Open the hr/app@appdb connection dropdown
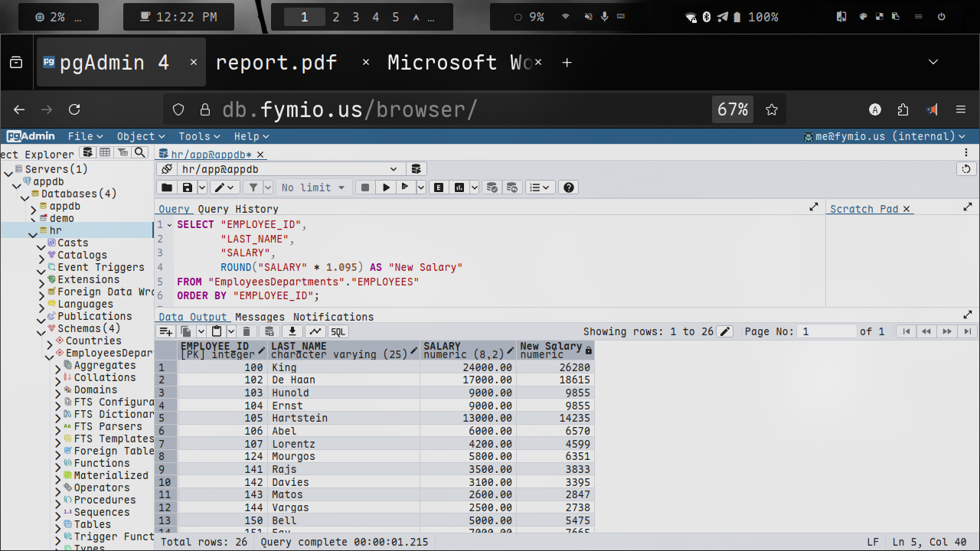 [394, 169]
